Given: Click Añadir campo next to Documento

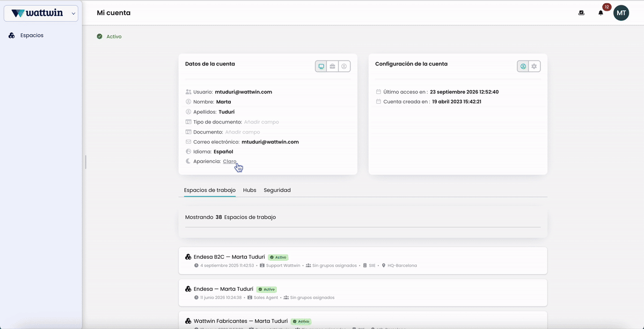Looking at the screenshot, I should pos(243,132).
